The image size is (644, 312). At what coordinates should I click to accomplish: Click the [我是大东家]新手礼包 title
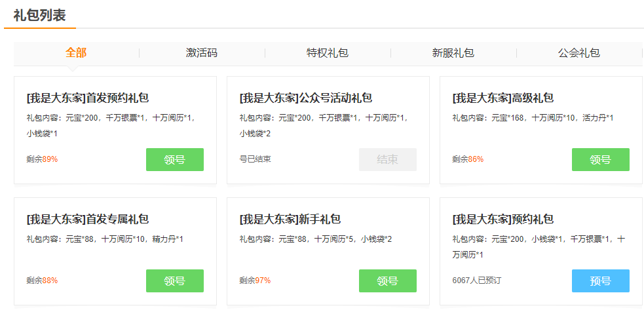[290, 220]
